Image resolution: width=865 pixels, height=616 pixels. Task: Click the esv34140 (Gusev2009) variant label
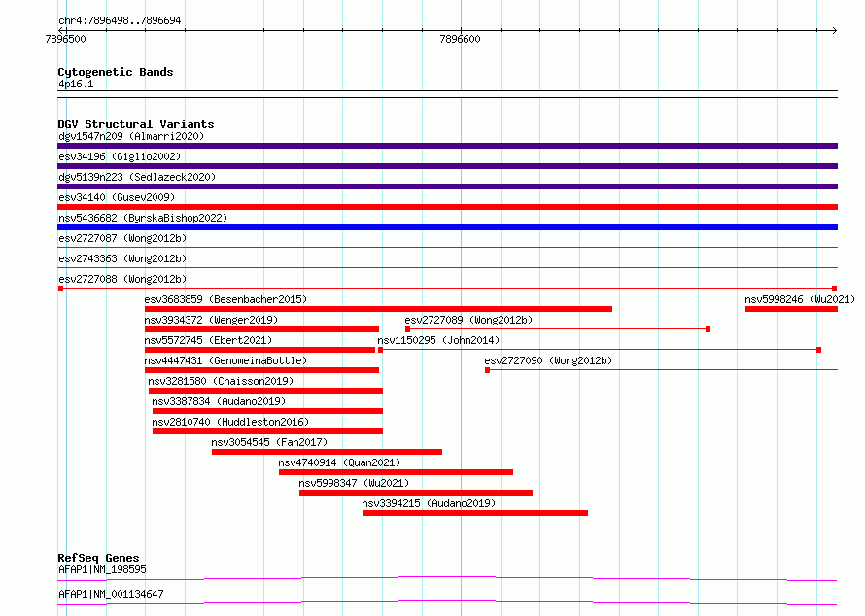117,197
